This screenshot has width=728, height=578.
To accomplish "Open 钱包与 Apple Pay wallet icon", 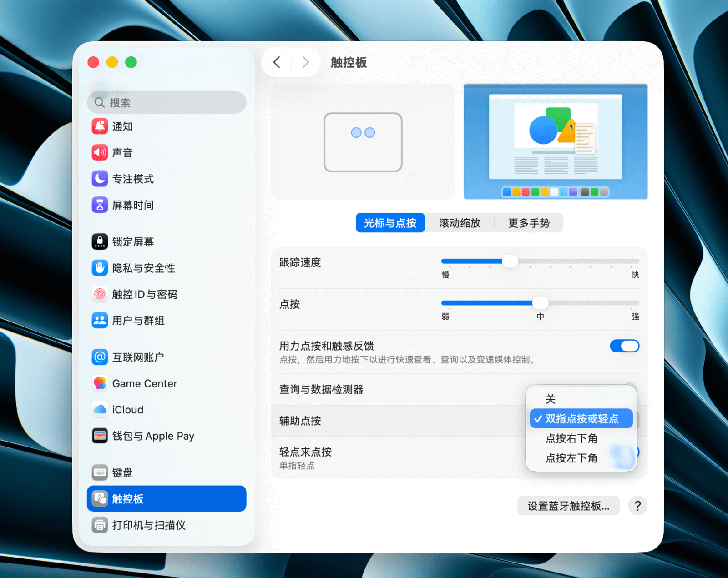I will (100, 436).
